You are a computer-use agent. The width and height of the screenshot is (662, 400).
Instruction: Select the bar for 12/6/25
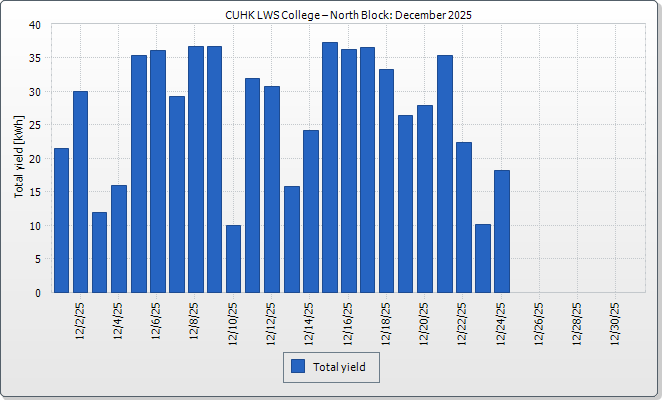click(x=157, y=171)
